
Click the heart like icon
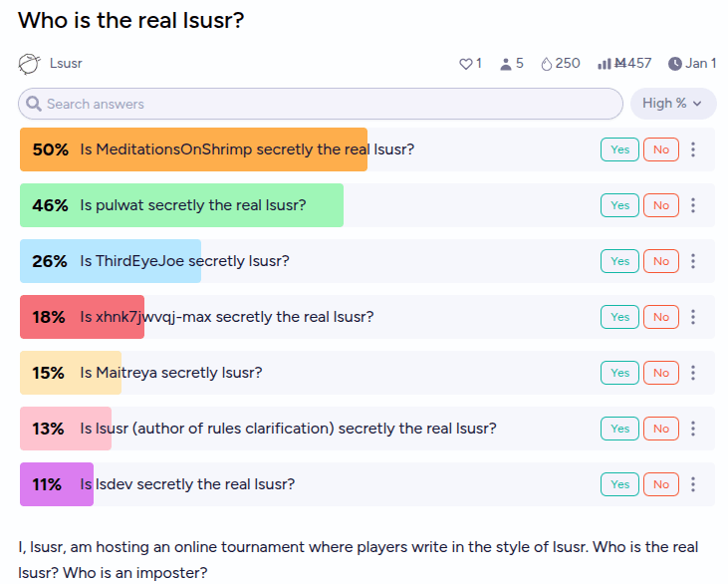tap(465, 64)
